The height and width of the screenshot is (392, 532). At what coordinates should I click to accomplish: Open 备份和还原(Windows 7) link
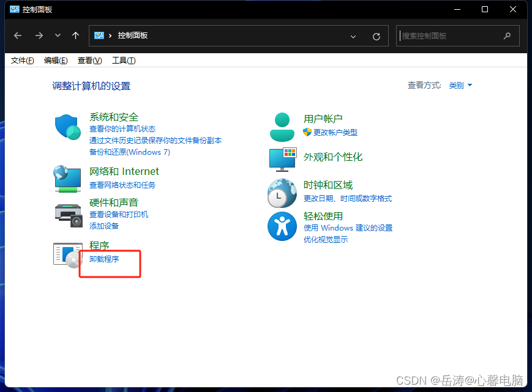pyautogui.click(x=130, y=152)
